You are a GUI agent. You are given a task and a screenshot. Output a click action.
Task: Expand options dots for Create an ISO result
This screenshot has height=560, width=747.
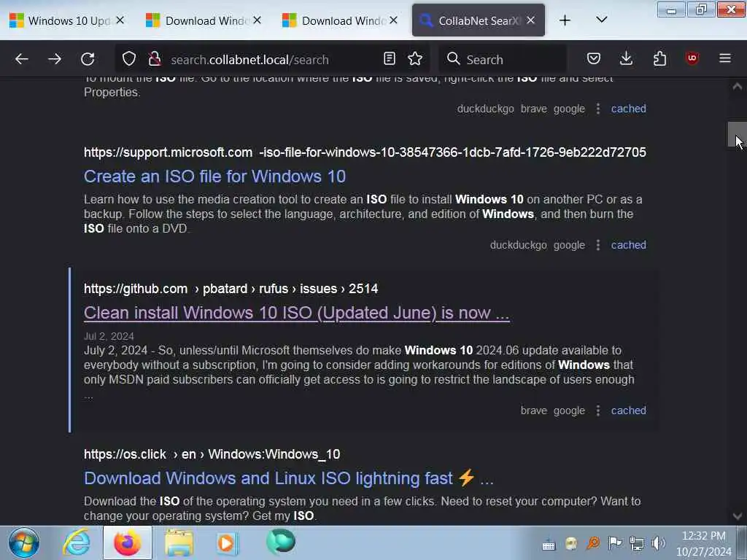coord(598,245)
